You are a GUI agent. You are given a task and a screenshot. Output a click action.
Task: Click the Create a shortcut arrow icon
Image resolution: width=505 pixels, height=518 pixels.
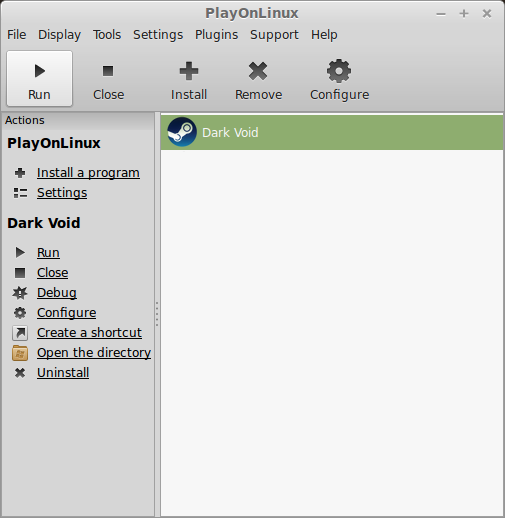coord(20,333)
